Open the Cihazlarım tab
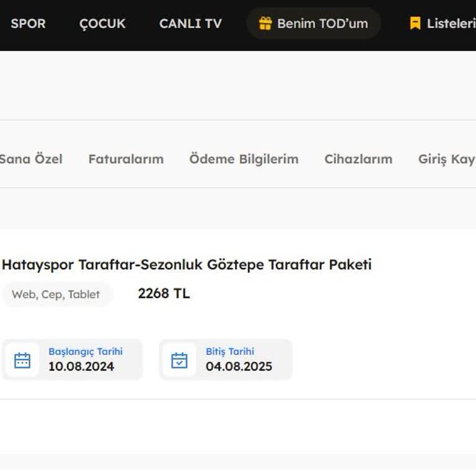This screenshot has width=476, height=476. pos(358,159)
